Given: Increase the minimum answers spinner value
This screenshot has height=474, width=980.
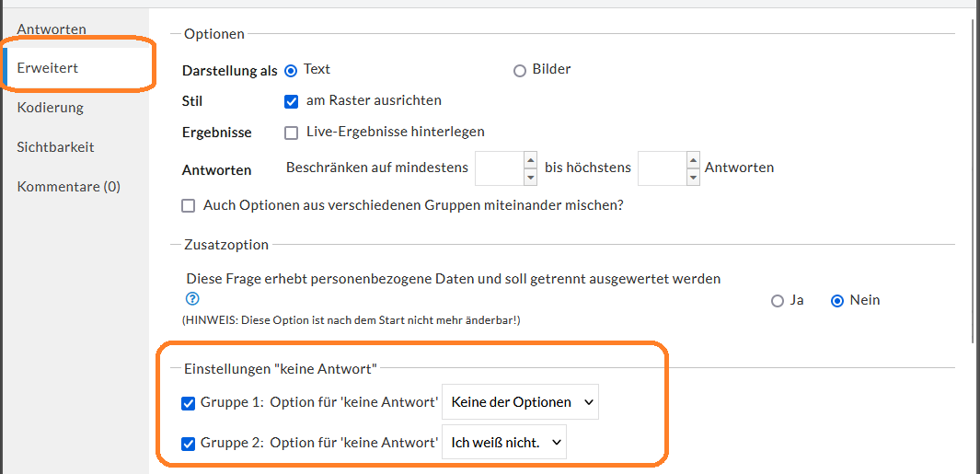Looking at the screenshot, I should tap(530, 159).
